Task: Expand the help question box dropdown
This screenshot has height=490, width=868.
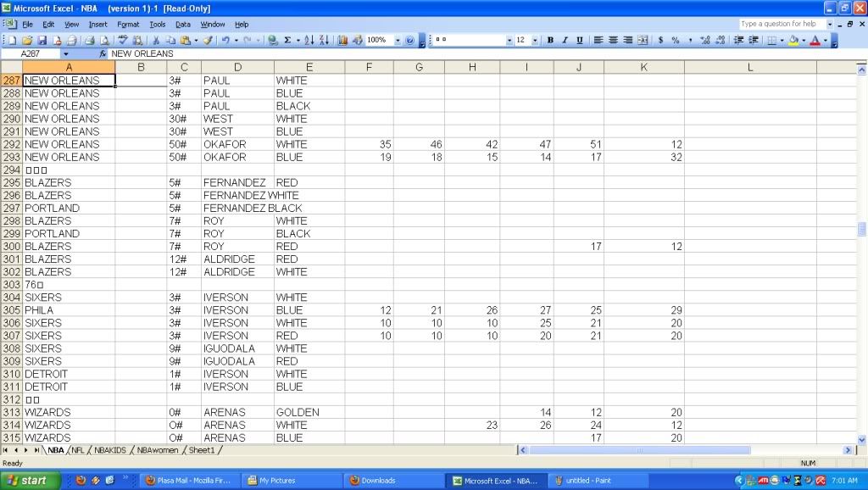Action: (829, 25)
